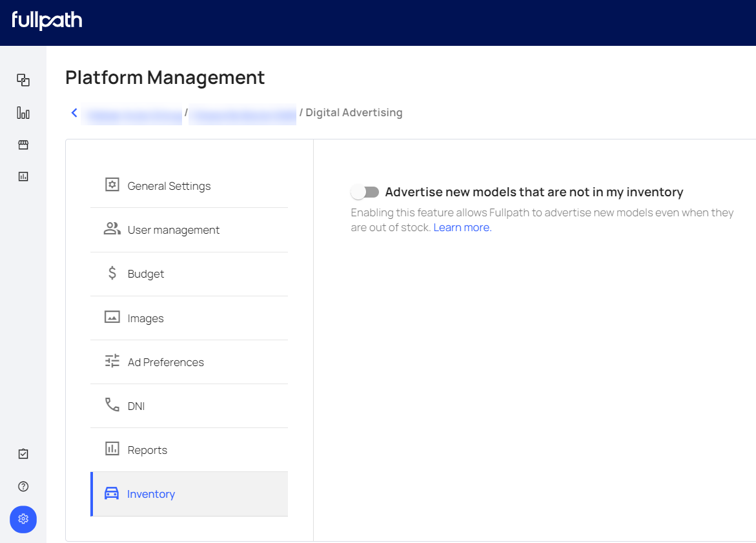This screenshot has height=543, width=756.
Task: Toggle advertise new models not in inventory
Action: 365,192
